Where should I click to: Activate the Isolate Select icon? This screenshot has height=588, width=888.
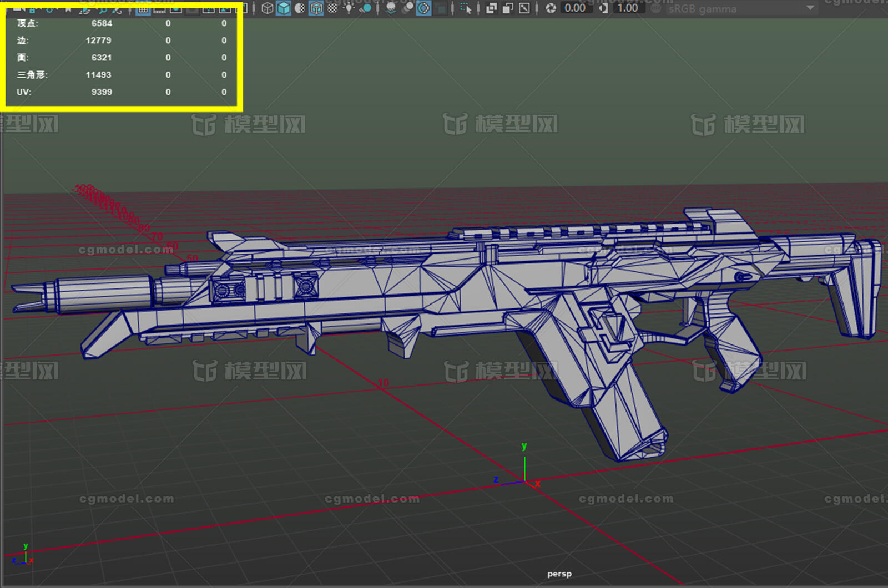tap(464, 8)
